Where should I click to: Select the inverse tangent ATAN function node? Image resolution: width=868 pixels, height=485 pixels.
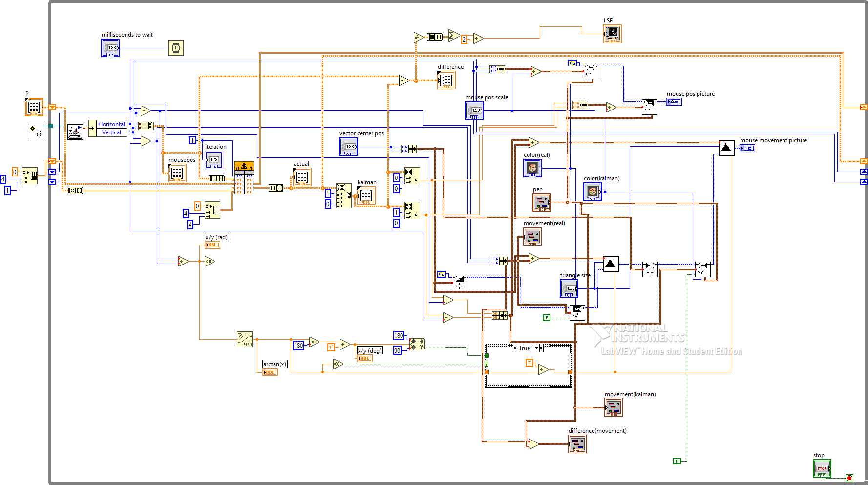point(244,339)
